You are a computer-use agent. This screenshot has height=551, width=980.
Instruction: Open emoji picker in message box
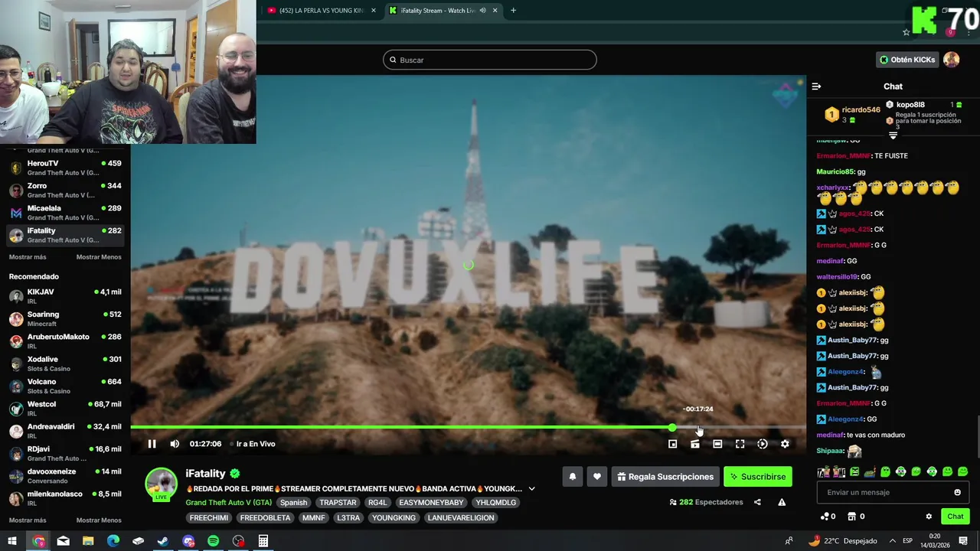(x=957, y=493)
